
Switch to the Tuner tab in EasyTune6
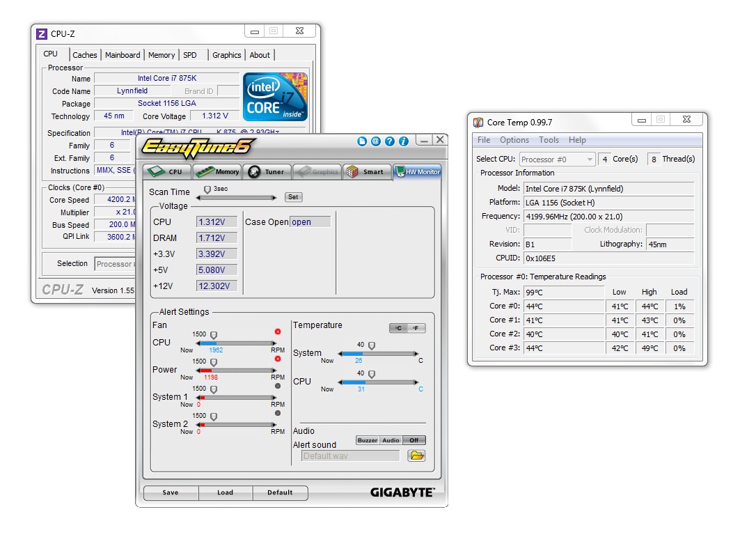(x=267, y=172)
